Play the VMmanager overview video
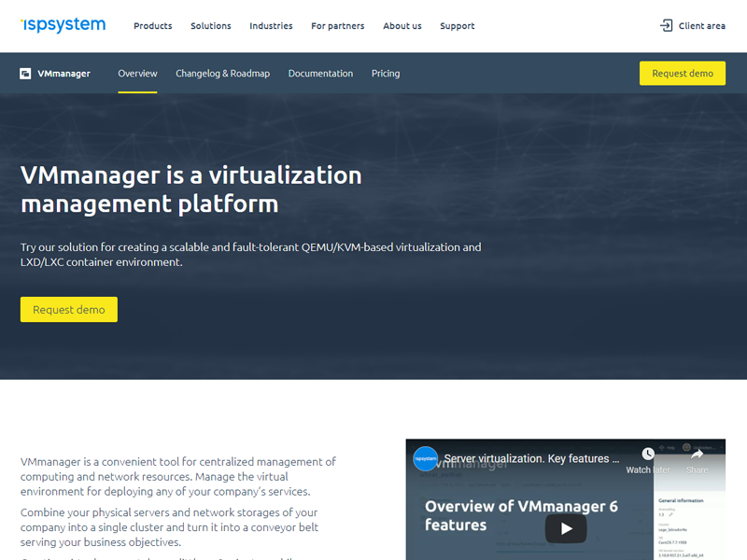Screen dimensions: 747x560 (x=566, y=528)
